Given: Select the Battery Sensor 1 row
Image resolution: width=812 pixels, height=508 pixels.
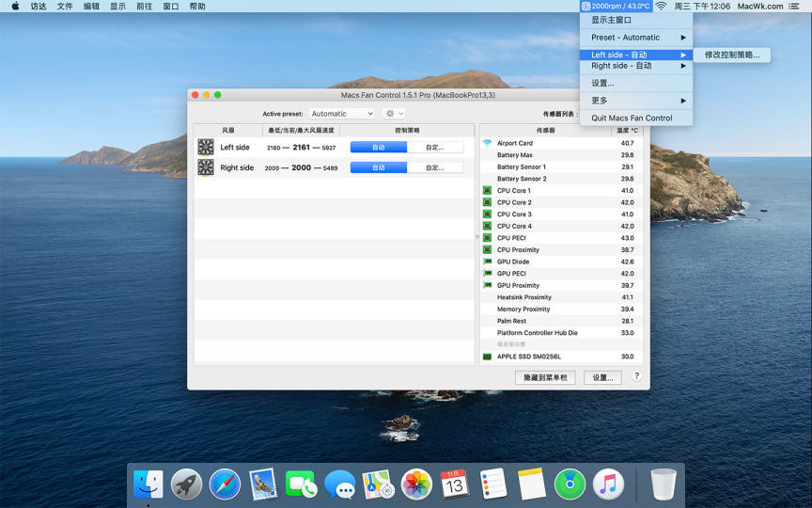Looking at the screenshot, I should click(561, 167).
